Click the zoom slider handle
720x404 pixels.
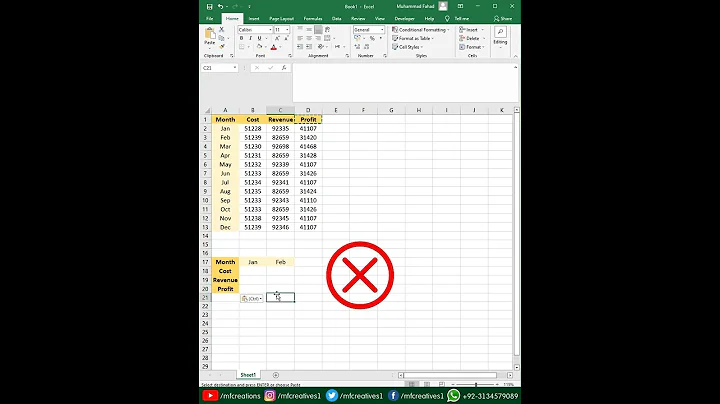tap(476, 384)
